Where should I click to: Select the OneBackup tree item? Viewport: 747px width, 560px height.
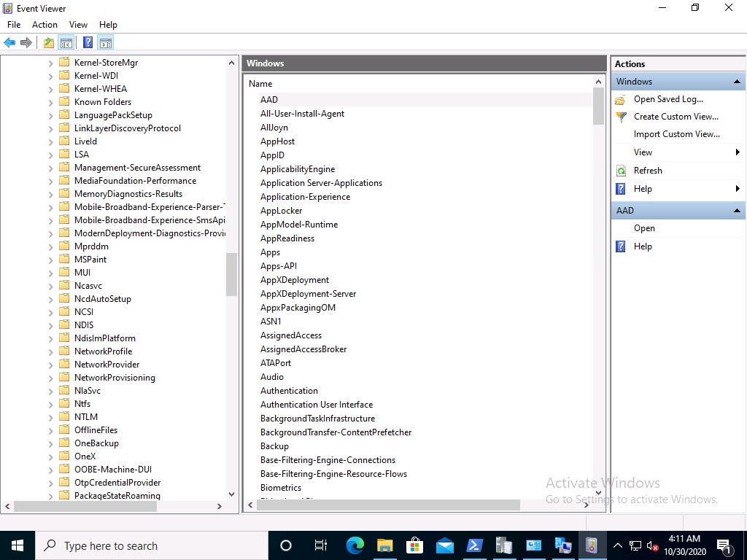tap(97, 443)
